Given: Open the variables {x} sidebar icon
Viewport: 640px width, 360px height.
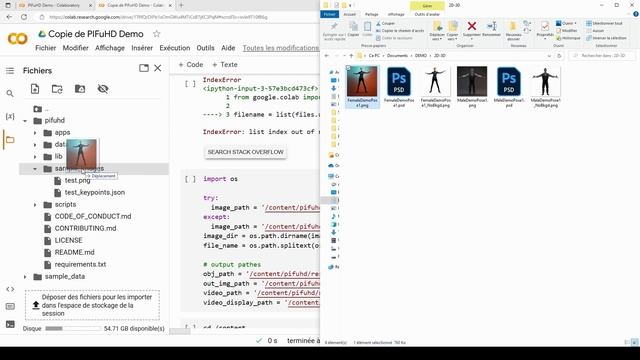Looking at the screenshot, I should tap(10, 116).
